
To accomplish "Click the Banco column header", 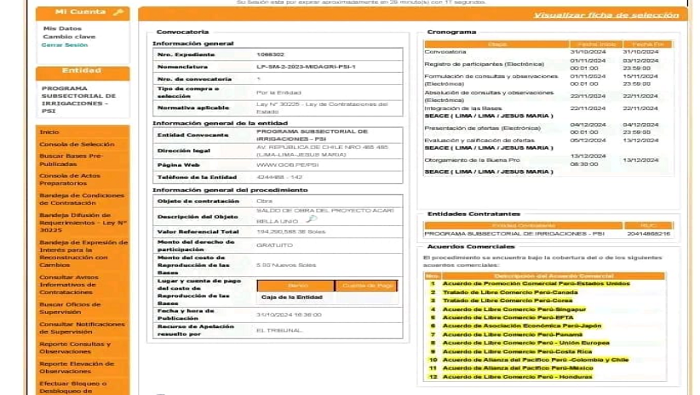I will pos(296,286).
